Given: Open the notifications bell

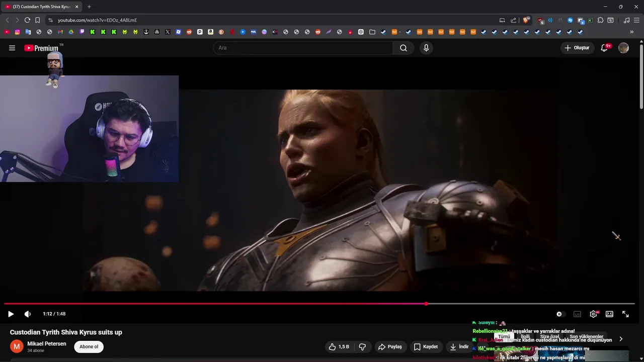Looking at the screenshot, I should point(605,48).
